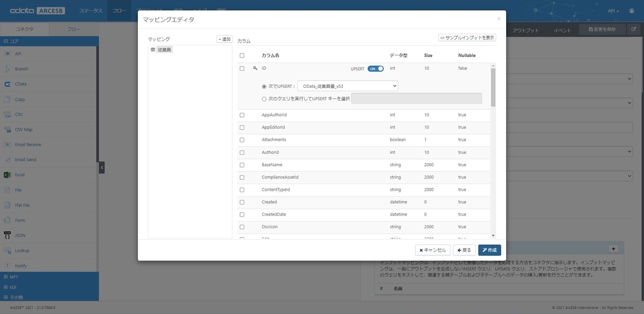
Task: Check the DocIcon checkbox
Action: [x=242, y=227]
